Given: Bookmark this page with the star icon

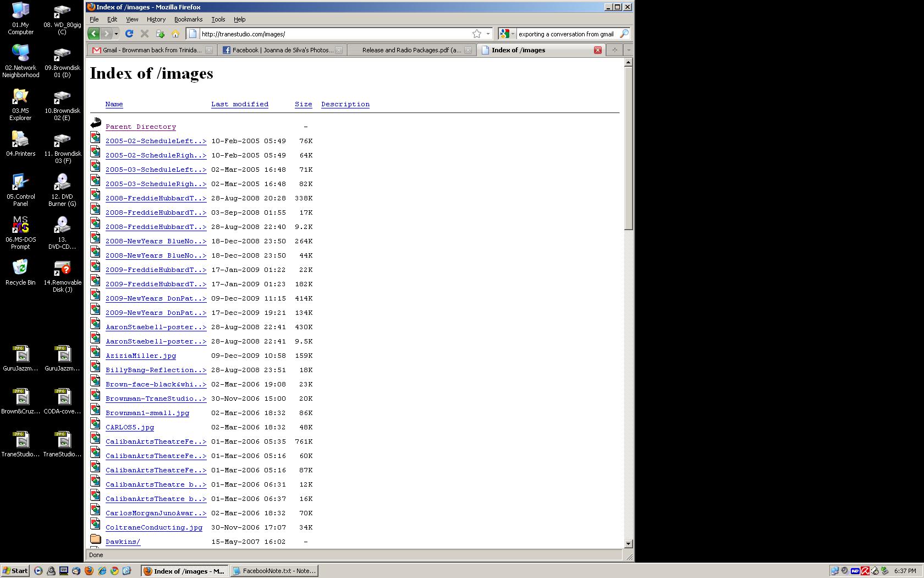Looking at the screenshot, I should click(x=477, y=34).
